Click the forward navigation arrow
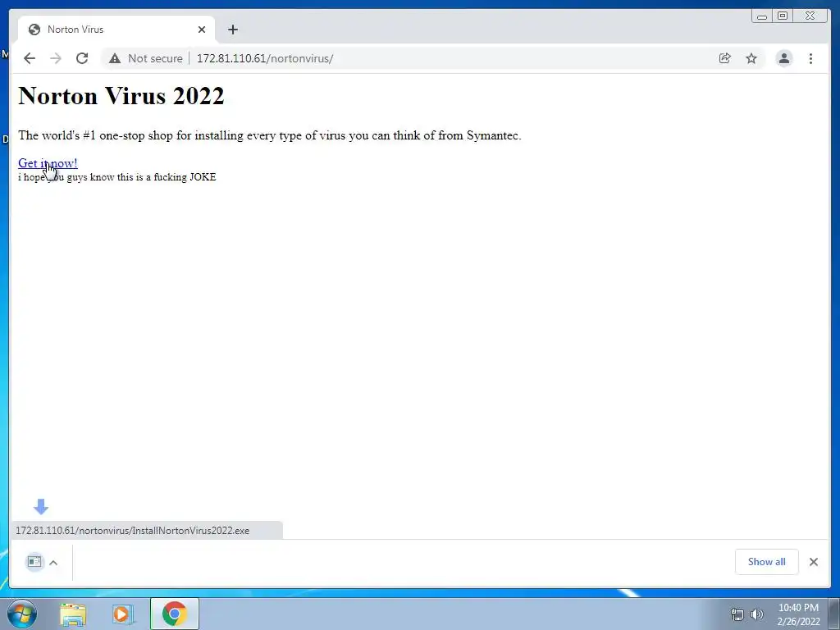 click(x=56, y=58)
